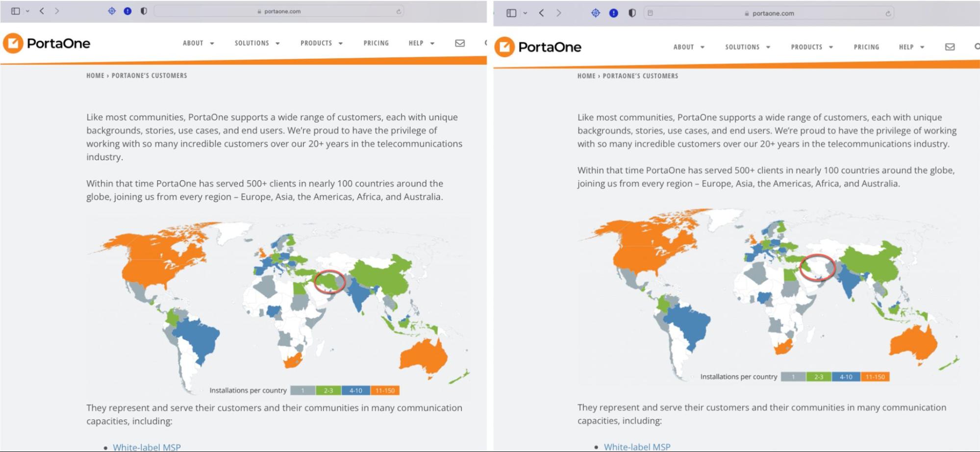Open the HELP menu in the right window
Screen dimensions: 980x452
[911, 47]
